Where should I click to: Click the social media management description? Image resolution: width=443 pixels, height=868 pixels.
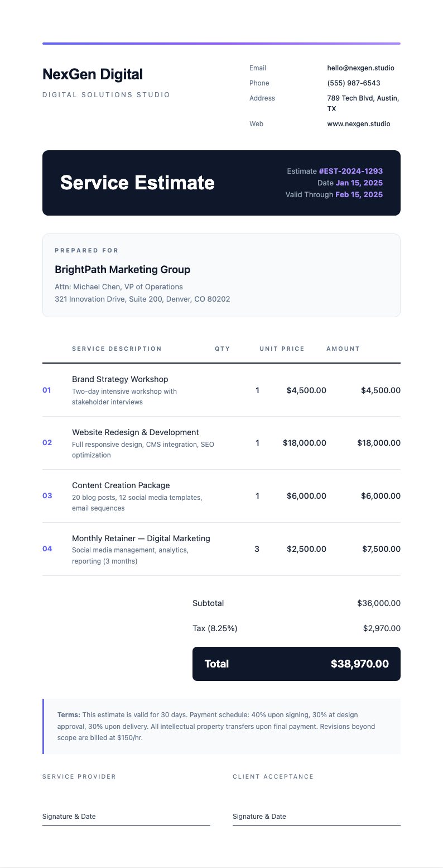(x=131, y=556)
